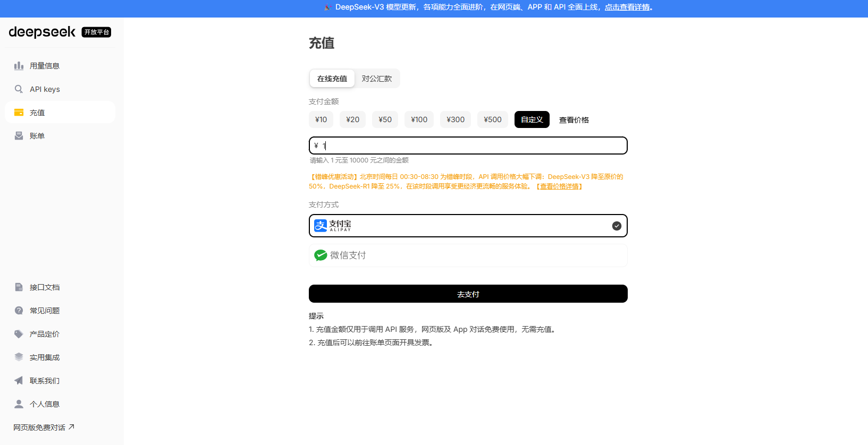Open 联系我们 in the sidebar

click(60, 381)
